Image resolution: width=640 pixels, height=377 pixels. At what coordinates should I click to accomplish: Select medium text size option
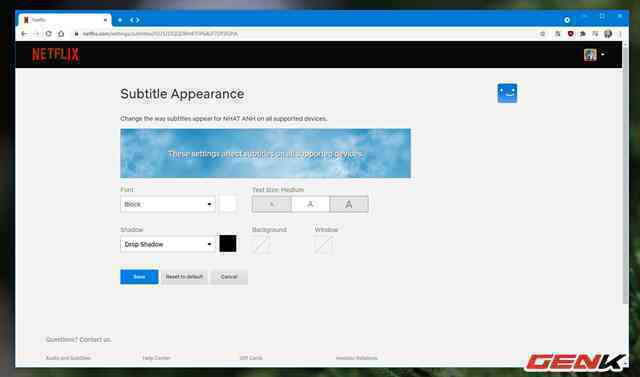tap(310, 204)
